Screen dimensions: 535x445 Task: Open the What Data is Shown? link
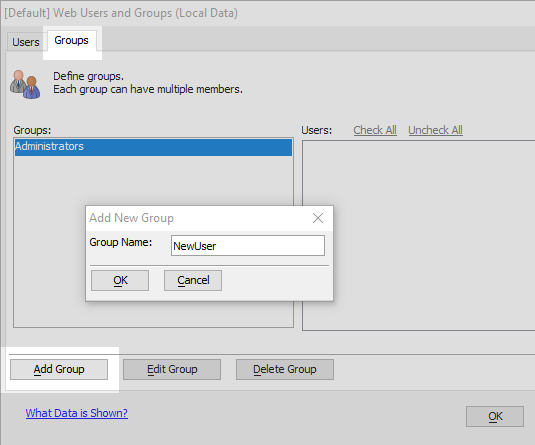point(76,413)
